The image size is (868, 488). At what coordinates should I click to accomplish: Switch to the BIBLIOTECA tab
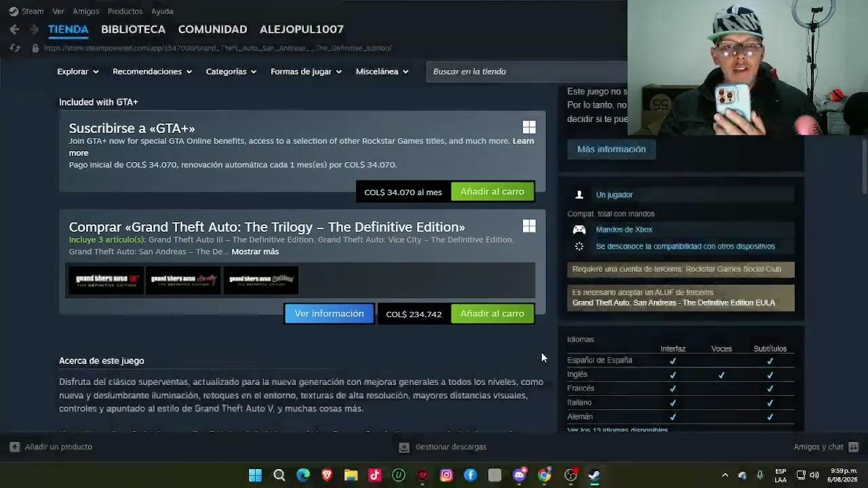[133, 29]
